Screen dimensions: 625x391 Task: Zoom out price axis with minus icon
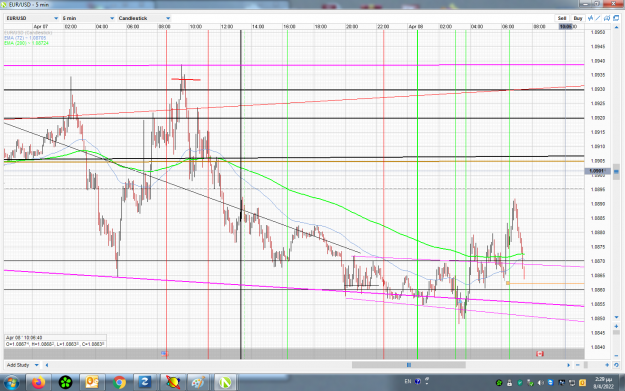coord(616,355)
